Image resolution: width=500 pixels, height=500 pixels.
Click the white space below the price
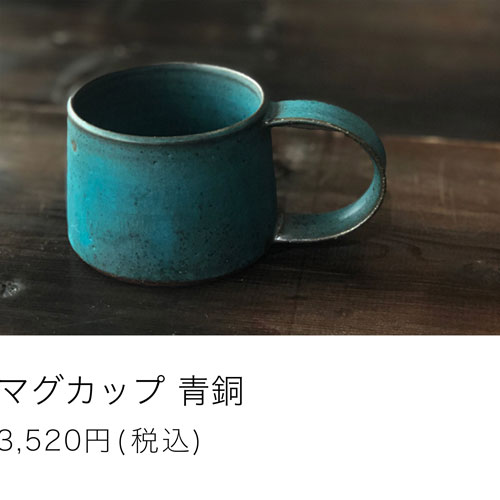pos(250,478)
